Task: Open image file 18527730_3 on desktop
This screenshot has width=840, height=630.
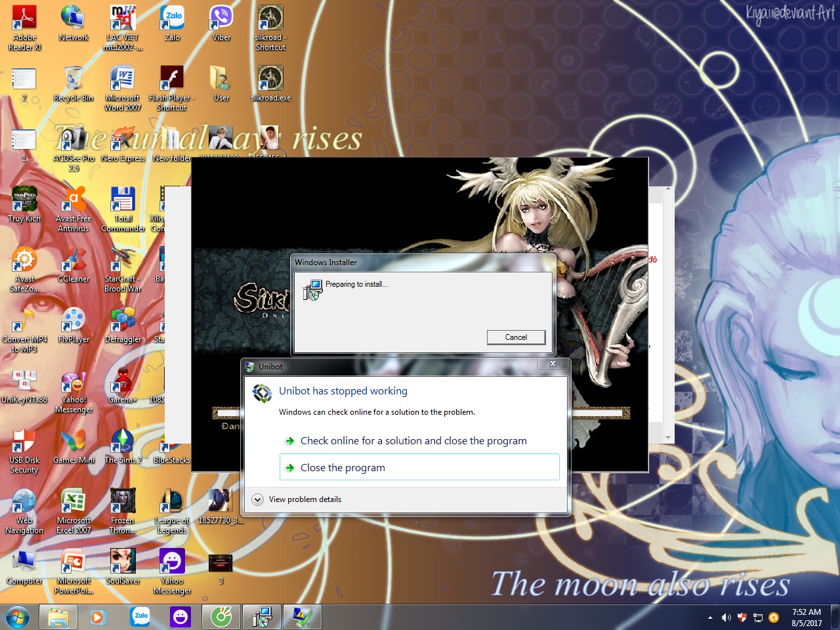Action: (220, 506)
